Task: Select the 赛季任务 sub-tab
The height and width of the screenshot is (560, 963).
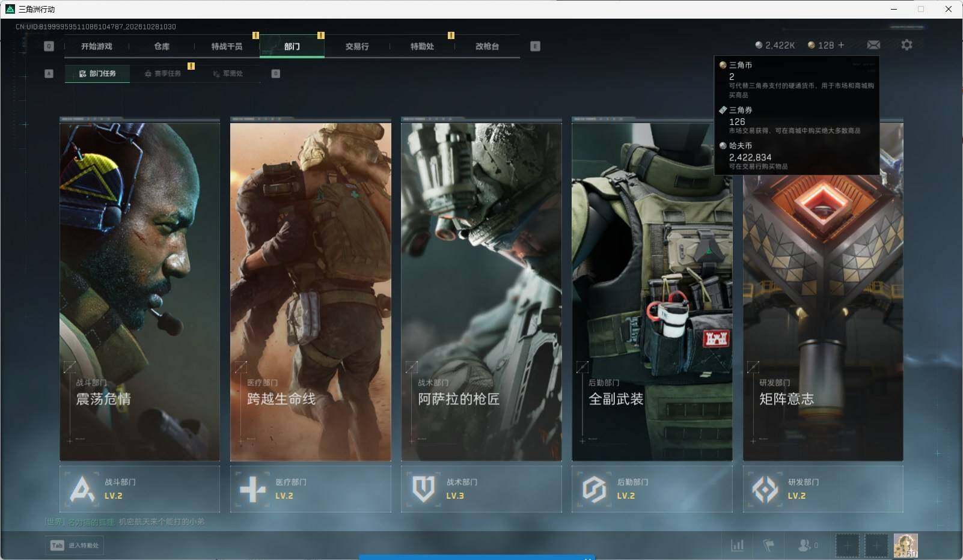Action: click(162, 73)
